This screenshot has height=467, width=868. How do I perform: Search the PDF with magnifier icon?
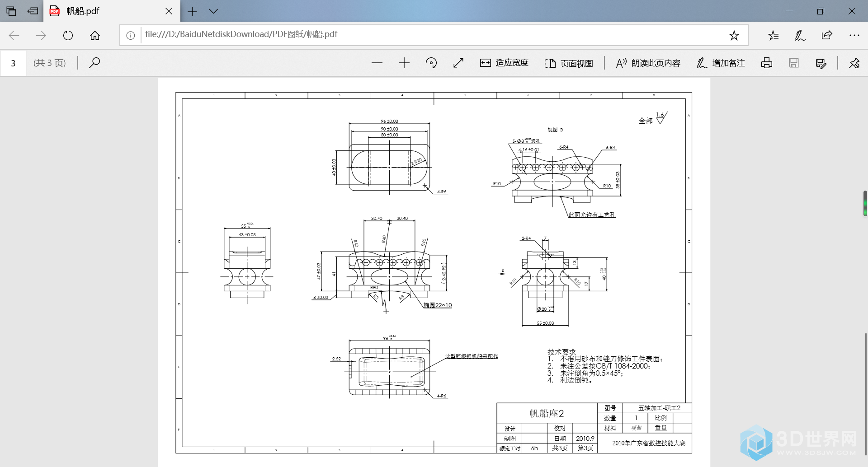(x=94, y=63)
